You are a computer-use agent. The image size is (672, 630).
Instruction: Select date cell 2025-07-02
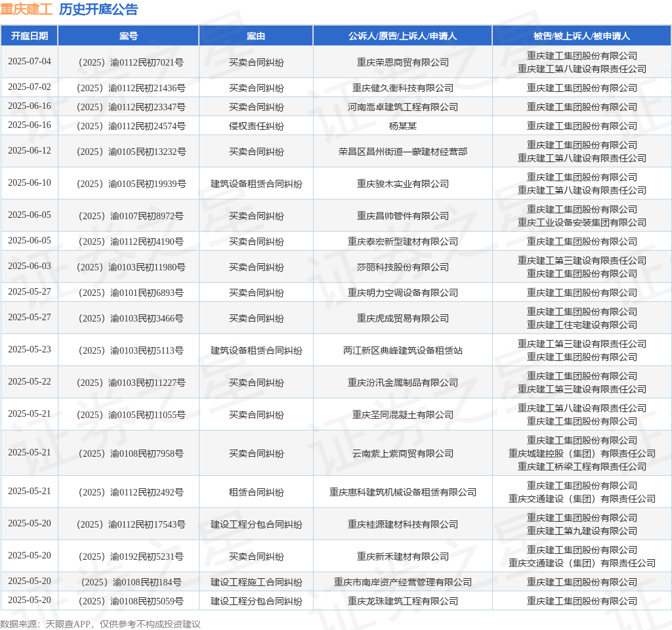coord(29,87)
